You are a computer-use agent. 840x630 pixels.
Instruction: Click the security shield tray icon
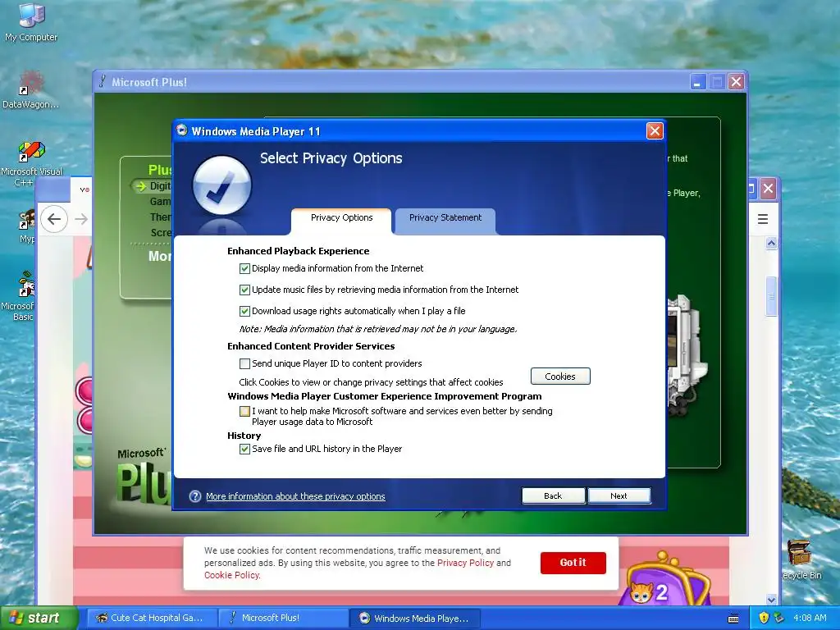click(764, 618)
